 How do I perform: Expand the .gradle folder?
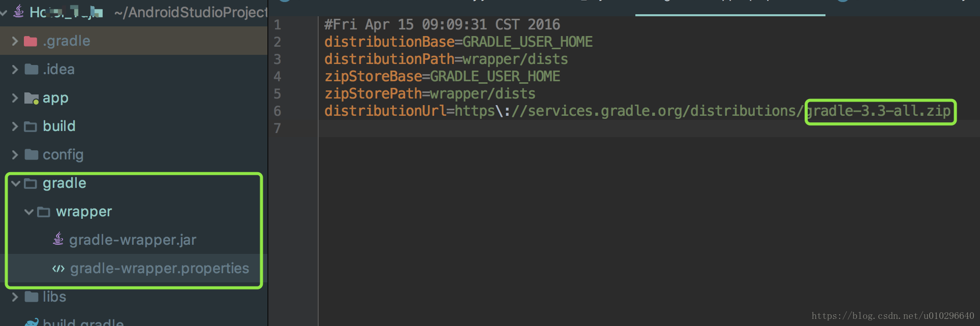click(x=15, y=41)
